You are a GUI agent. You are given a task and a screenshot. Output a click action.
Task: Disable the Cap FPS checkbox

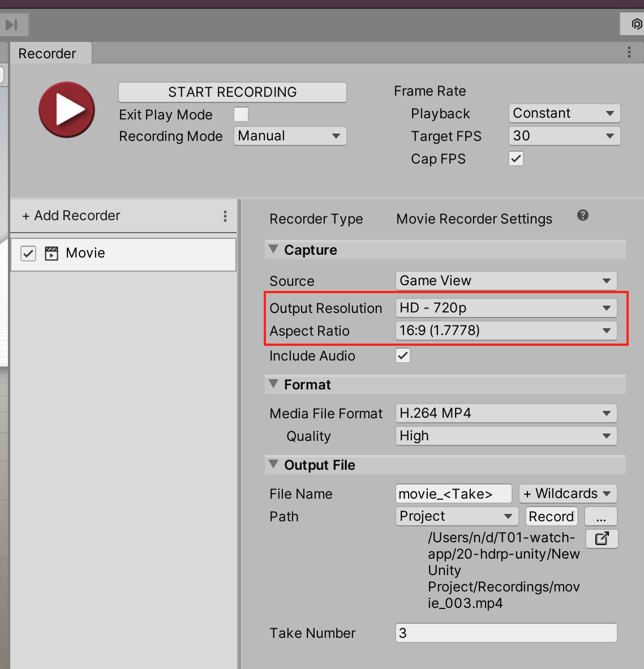point(516,158)
